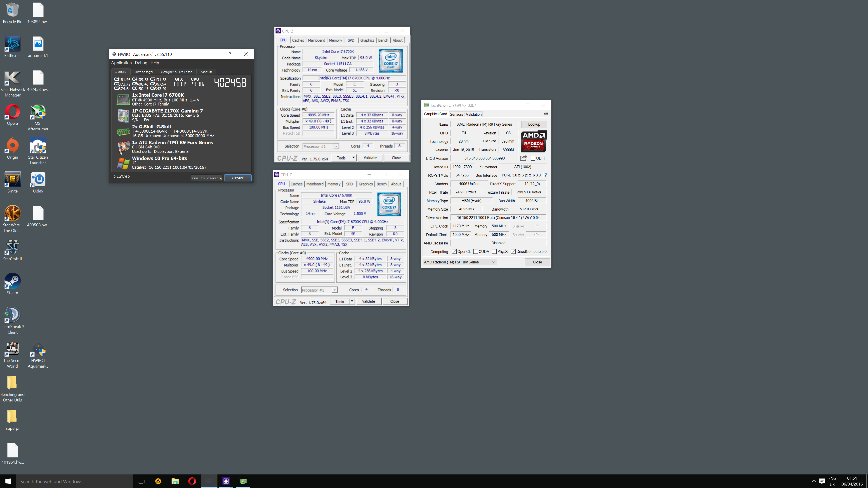868x488 pixels.
Task: Open Opera from the taskbar
Action: pyautogui.click(x=192, y=481)
